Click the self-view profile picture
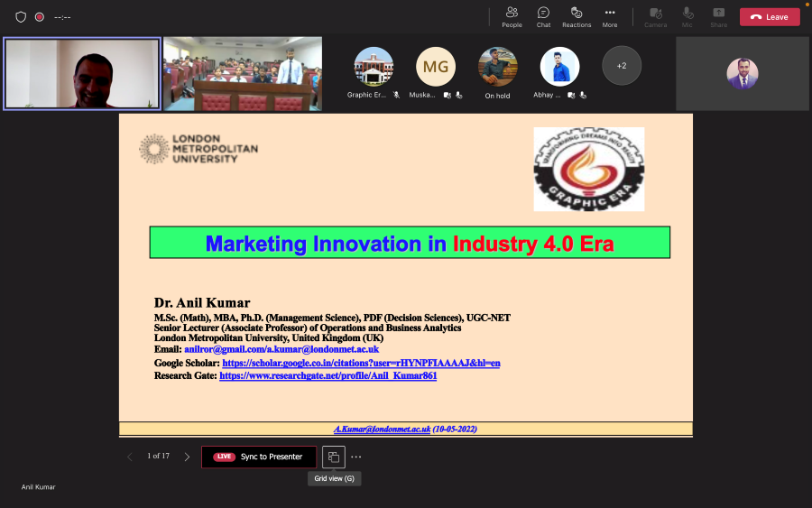The width and height of the screenshot is (812, 508). pos(743,73)
